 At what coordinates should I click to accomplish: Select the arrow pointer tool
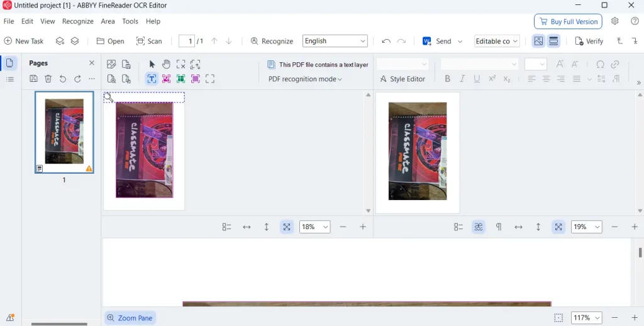pos(152,64)
